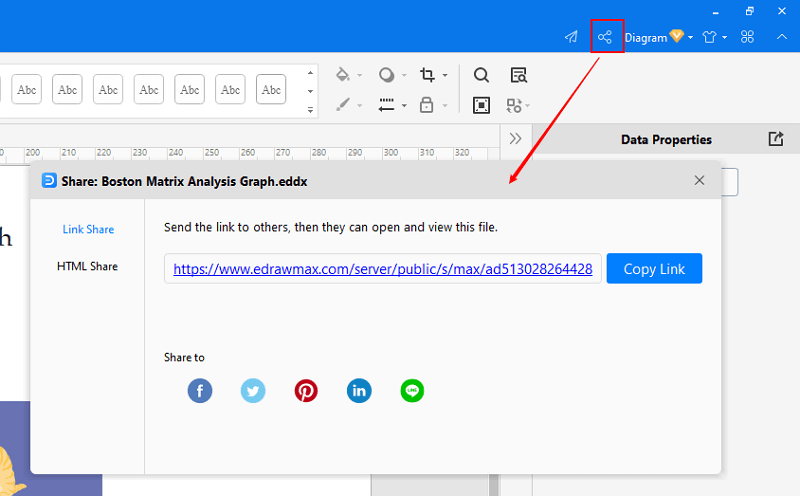Click the Data Properties export icon
The image size is (800, 496).
776,139
